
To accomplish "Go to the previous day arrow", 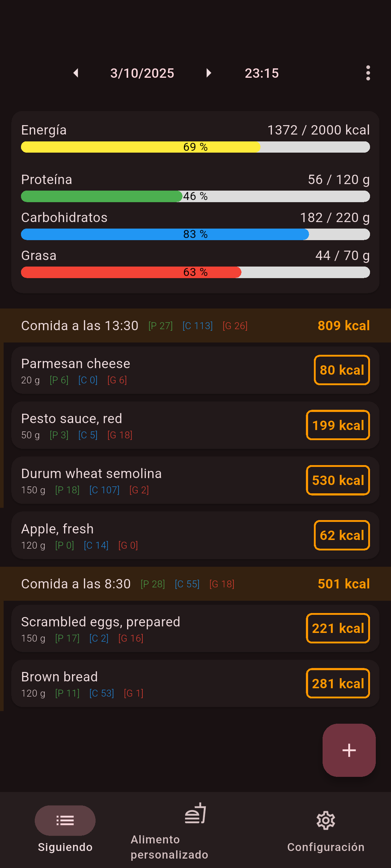I will pyautogui.click(x=76, y=73).
